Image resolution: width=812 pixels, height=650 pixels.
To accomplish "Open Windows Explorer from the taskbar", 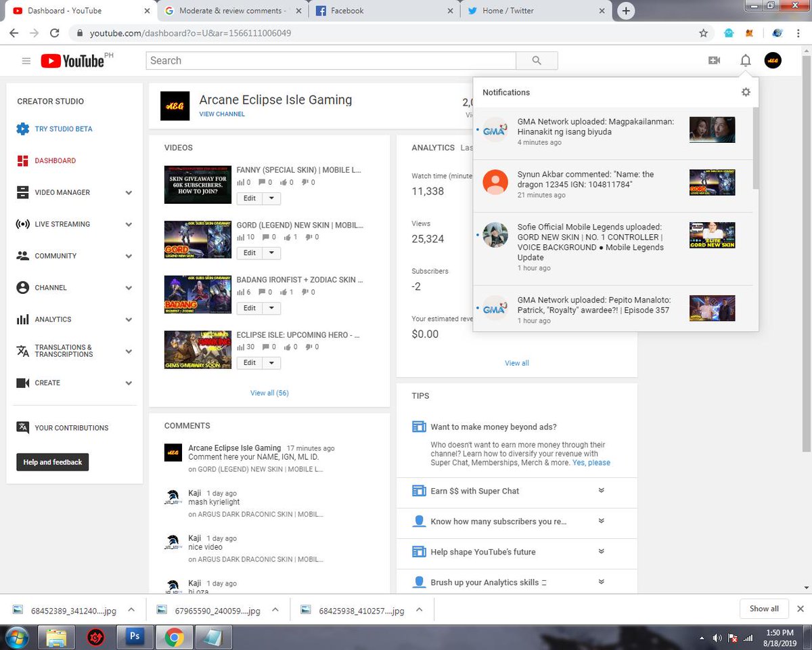I will pyautogui.click(x=57, y=637).
